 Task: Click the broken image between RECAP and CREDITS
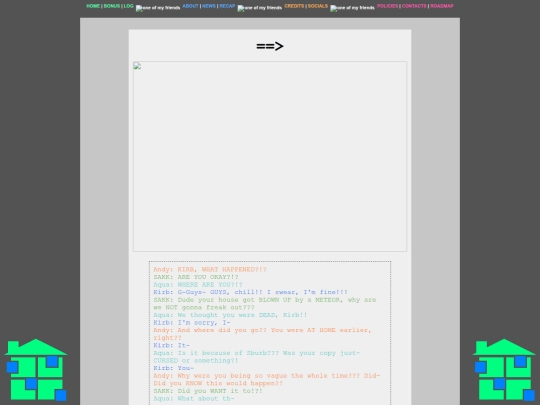tap(260, 8)
